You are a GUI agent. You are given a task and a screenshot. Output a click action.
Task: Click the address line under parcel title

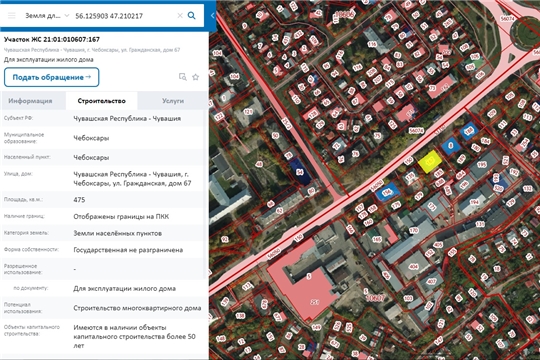click(x=92, y=50)
